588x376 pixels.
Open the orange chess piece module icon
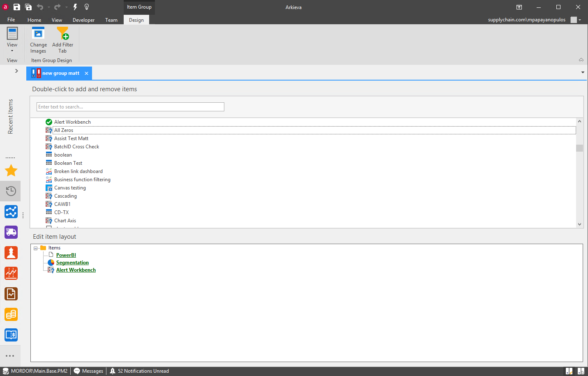coord(11,253)
